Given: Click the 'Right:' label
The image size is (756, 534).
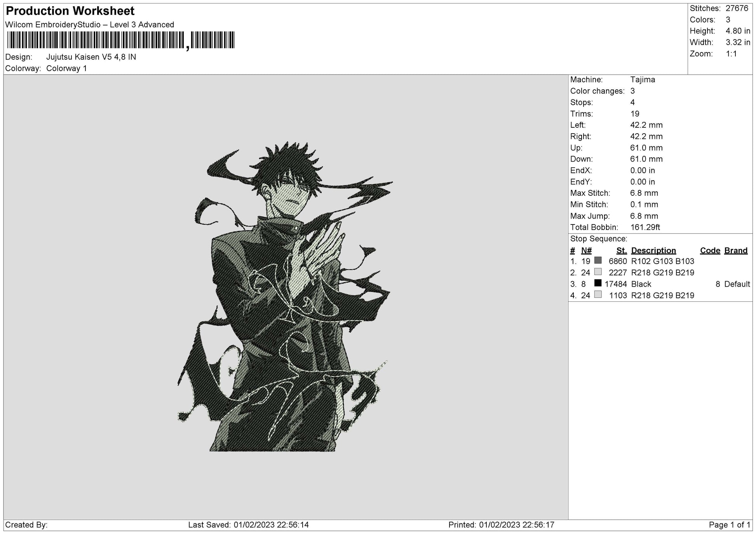Looking at the screenshot, I should 580,137.
